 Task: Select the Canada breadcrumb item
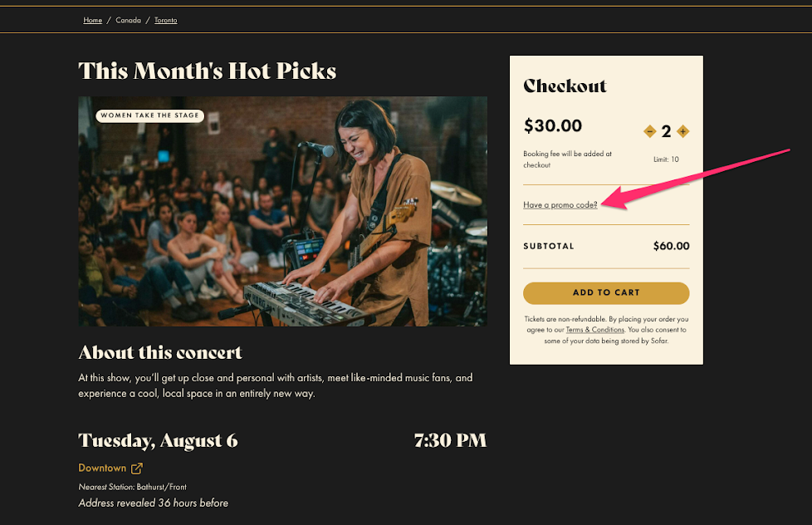click(x=128, y=20)
